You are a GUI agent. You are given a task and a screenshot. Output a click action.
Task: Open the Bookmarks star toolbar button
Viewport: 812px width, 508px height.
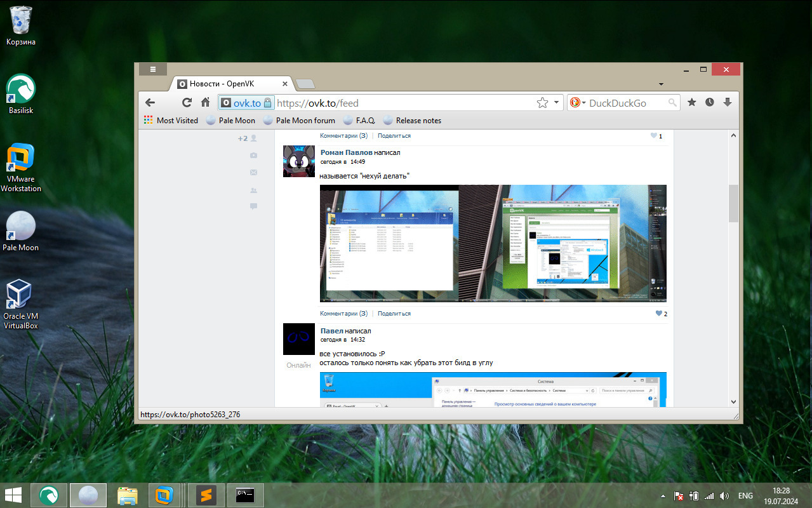click(692, 103)
